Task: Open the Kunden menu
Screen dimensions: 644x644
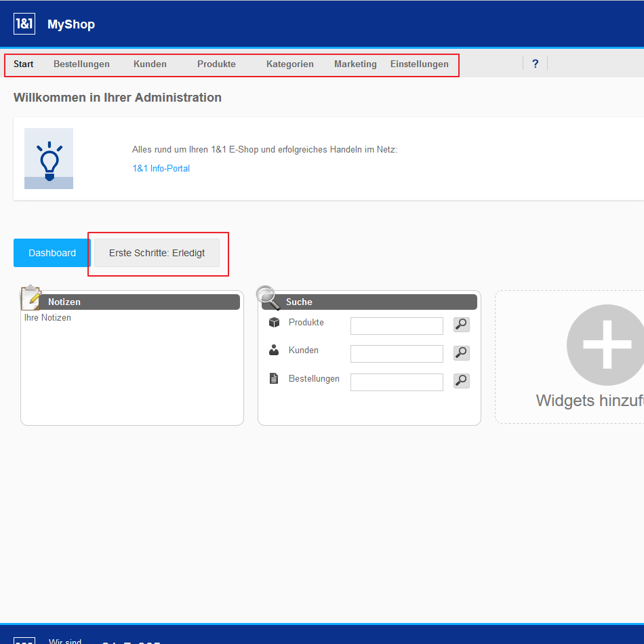Action: click(150, 64)
